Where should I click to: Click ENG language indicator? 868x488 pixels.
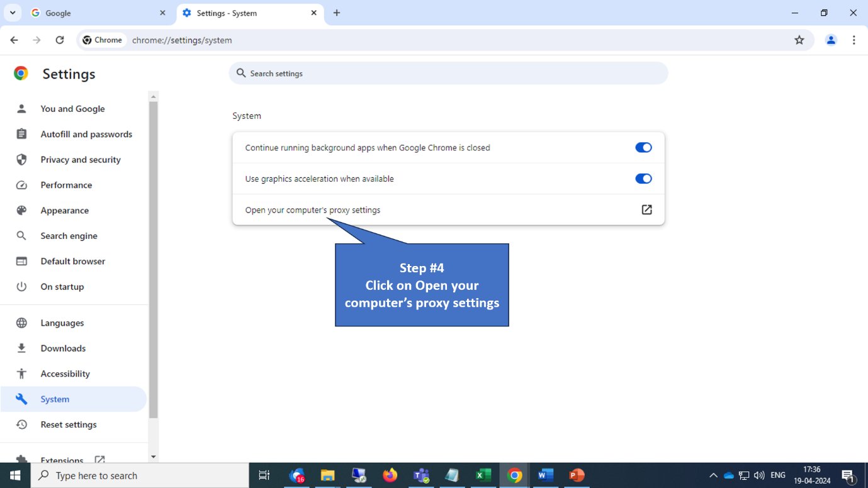pos(778,475)
